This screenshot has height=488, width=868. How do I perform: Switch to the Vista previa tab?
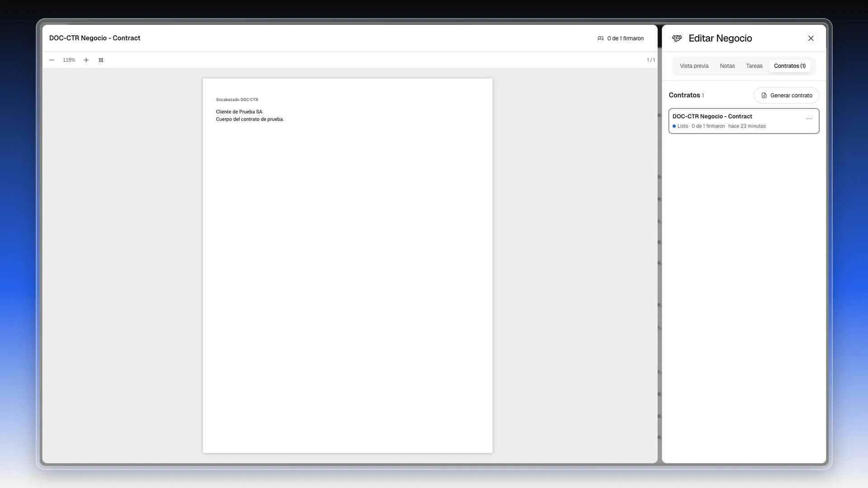tap(694, 66)
